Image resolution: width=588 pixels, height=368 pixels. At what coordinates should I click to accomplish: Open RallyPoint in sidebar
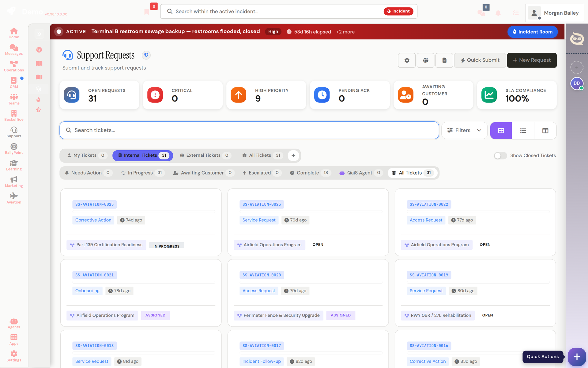coord(14,149)
